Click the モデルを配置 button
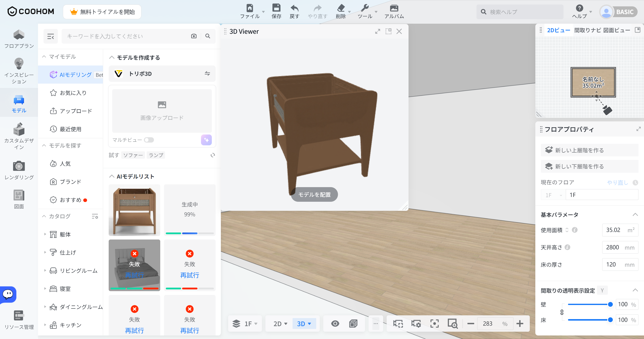Viewport: 644px width, 339px height. coord(314,194)
